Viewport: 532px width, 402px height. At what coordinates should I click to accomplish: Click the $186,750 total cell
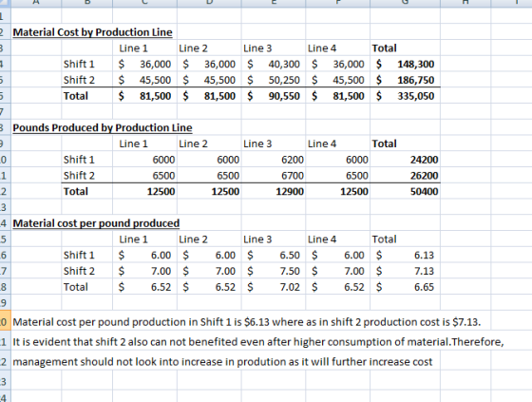(x=405, y=80)
